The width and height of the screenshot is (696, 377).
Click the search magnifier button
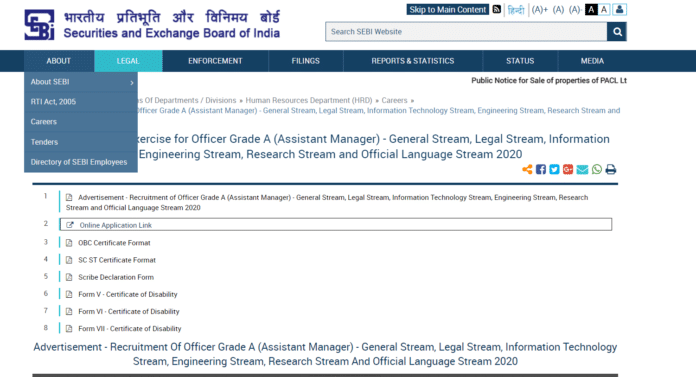pyautogui.click(x=617, y=32)
